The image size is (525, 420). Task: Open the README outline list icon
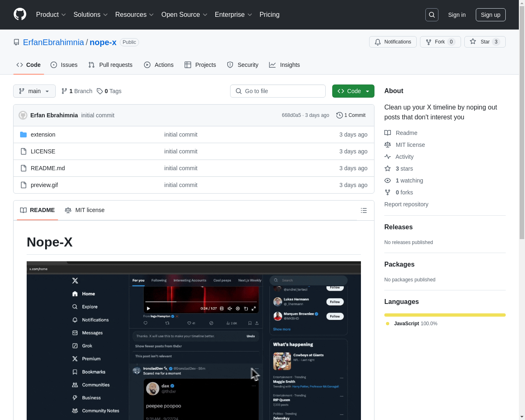tap(363, 210)
